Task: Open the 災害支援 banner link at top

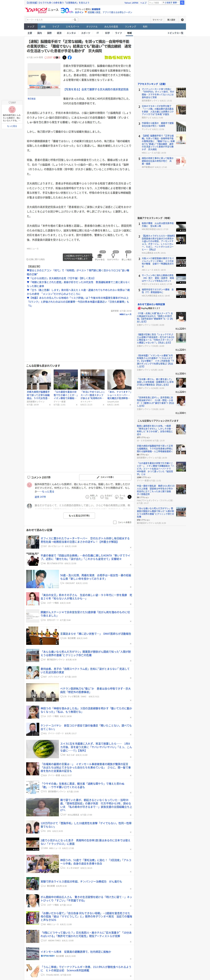Action: [58, 3]
